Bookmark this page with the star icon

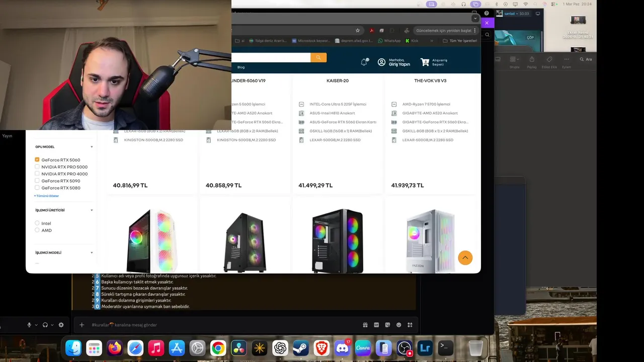[x=358, y=30]
